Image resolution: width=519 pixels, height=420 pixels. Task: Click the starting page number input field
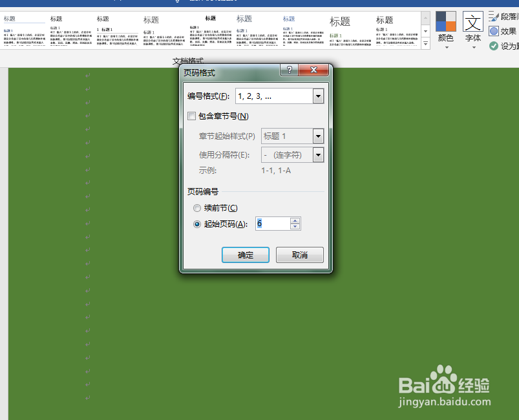271,223
